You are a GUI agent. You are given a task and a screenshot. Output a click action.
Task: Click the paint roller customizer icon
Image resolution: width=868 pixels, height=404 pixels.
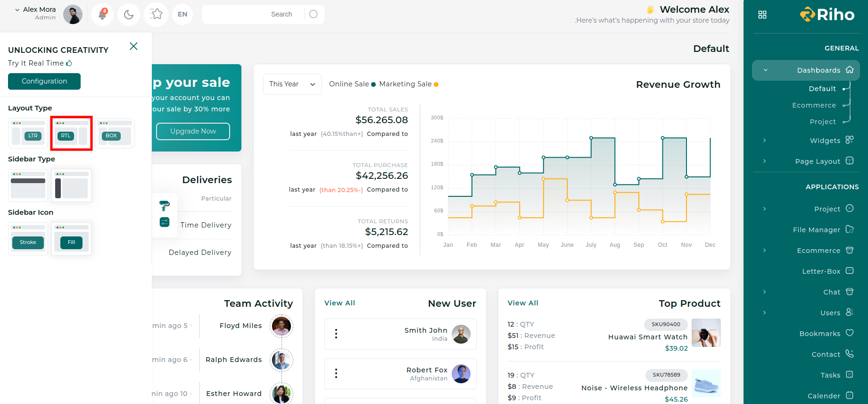click(x=165, y=206)
